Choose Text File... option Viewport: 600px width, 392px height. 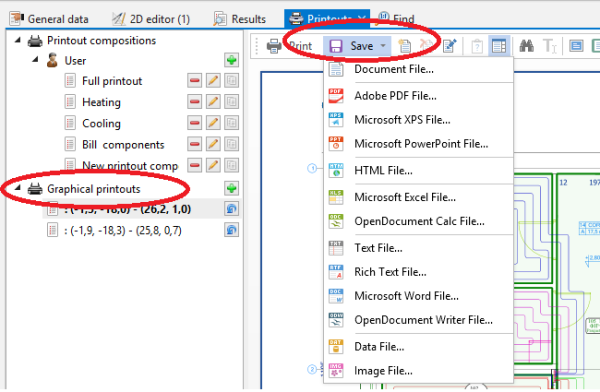click(x=418, y=248)
